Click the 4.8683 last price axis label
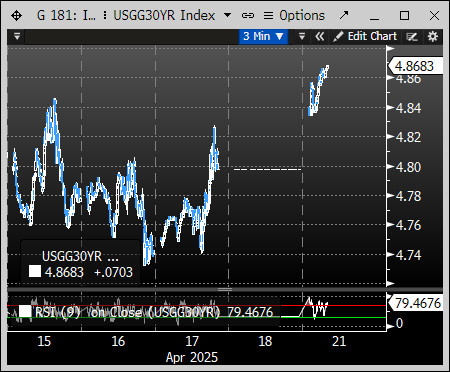 point(415,66)
